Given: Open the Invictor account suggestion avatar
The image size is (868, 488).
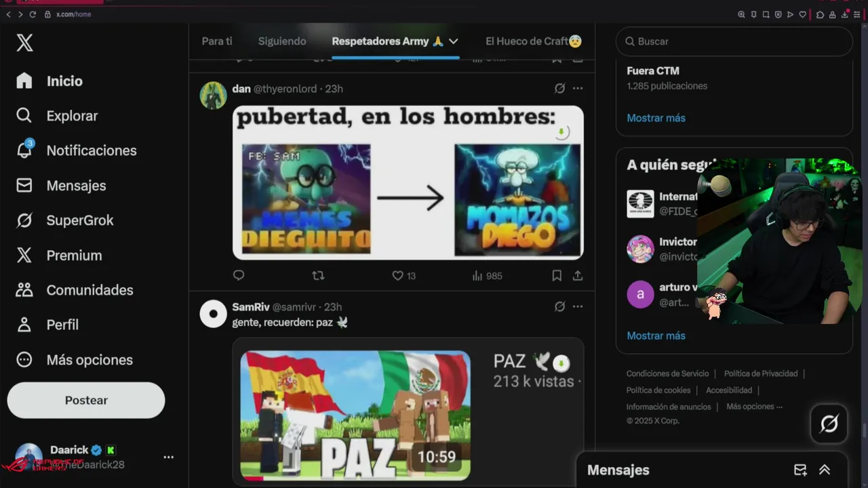Looking at the screenshot, I should pos(640,249).
